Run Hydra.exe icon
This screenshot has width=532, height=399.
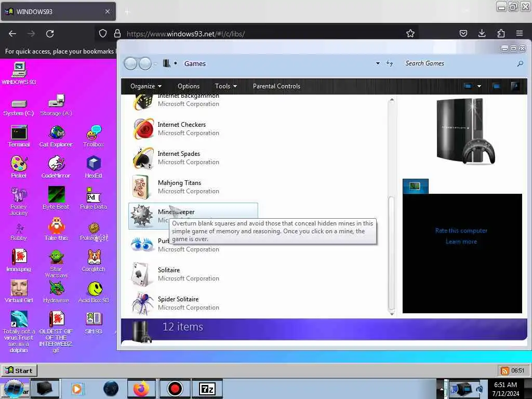56,291
